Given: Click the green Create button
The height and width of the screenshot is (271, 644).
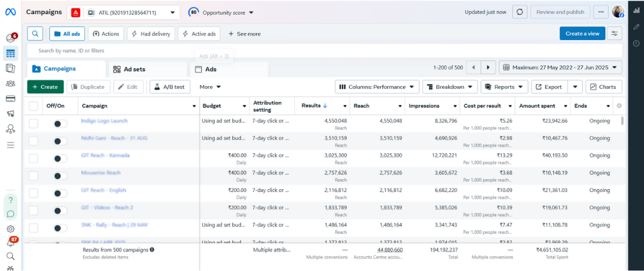Looking at the screenshot, I should (x=45, y=87).
